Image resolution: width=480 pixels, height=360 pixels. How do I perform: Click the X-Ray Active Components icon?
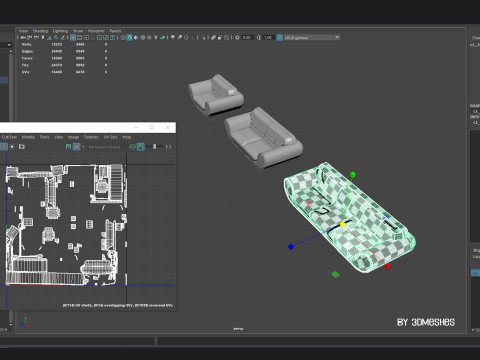tap(220, 38)
